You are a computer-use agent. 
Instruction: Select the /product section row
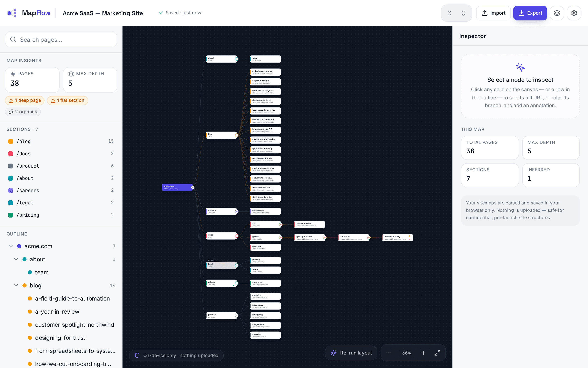point(61,166)
